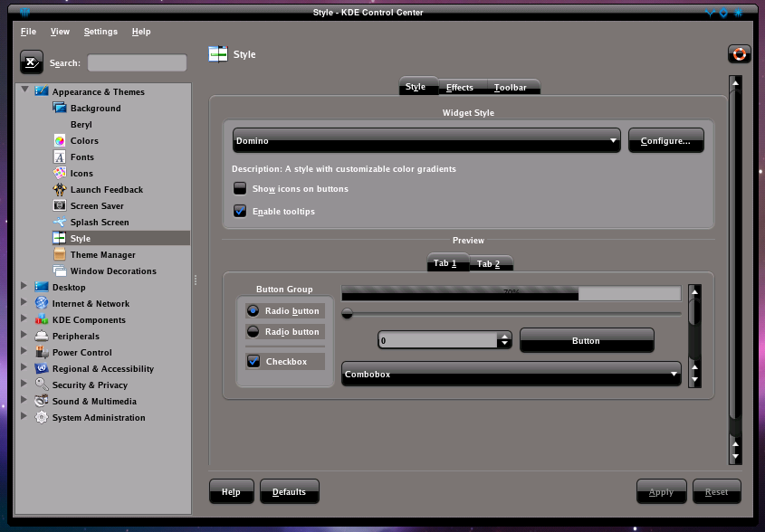The width and height of the screenshot is (765, 532).
Task: Select the second unselected Radio button
Action: 253,331
